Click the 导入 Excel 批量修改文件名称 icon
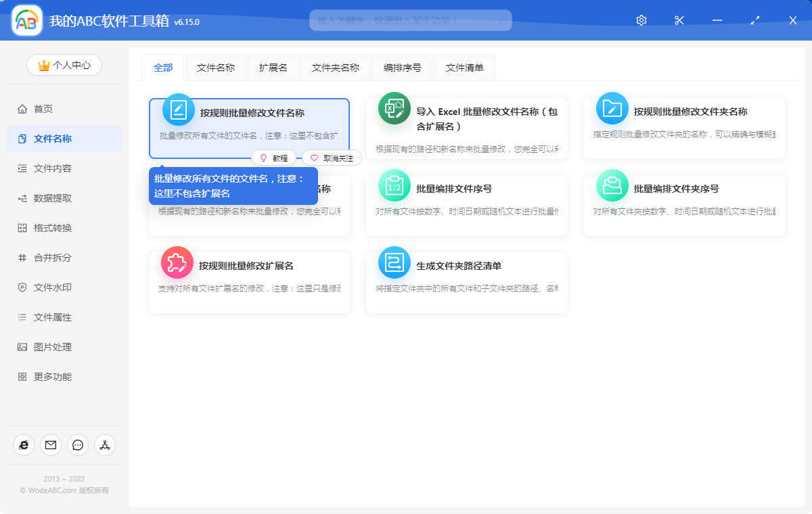The width and height of the screenshot is (812, 514). click(x=394, y=108)
